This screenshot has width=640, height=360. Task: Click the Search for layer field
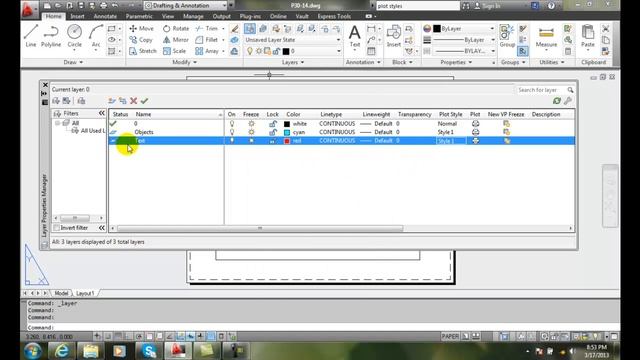[541, 90]
